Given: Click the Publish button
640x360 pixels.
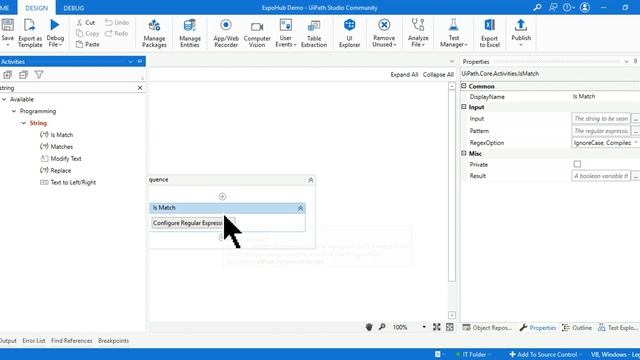Looking at the screenshot, I should [521, 33].
